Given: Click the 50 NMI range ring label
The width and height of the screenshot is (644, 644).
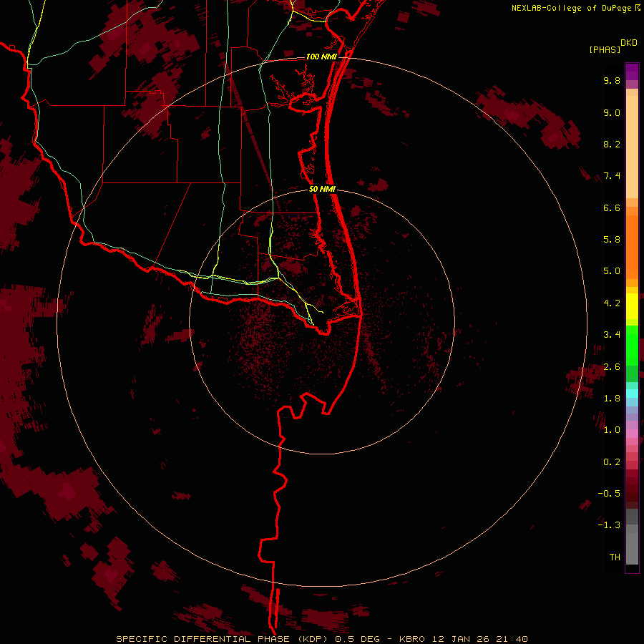Looking at the screenshot, I should click(323, 189).
